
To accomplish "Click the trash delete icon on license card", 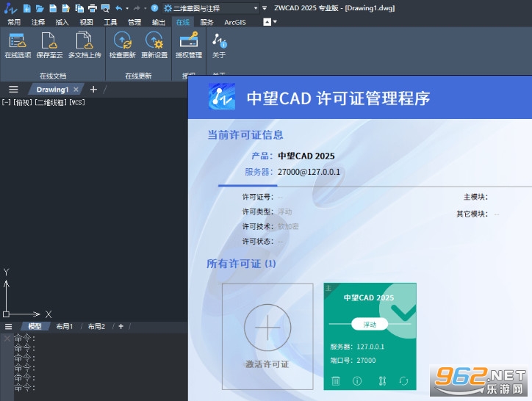I will (x=336, y=380).
